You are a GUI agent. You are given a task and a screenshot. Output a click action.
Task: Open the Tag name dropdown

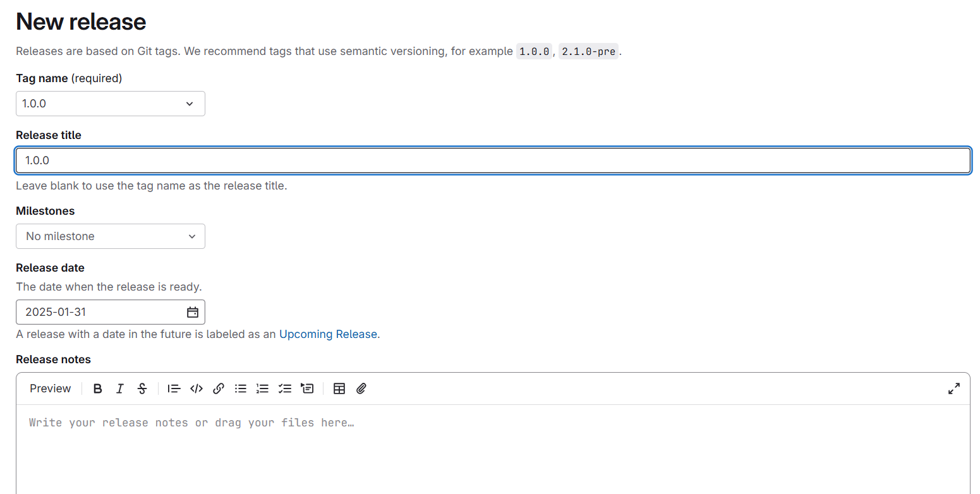click(x=111, y=104)
